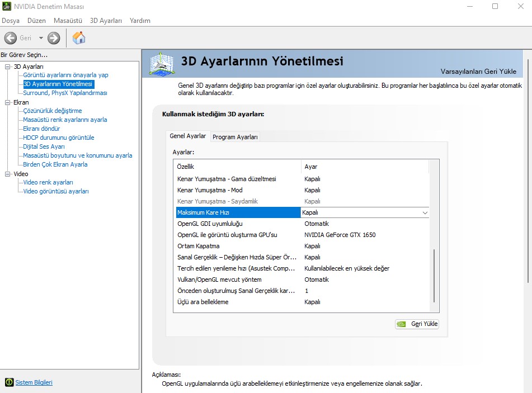The image size is (532, 393).
Task: Open Ekranı döndür
Action: pyautogui.click(x=41, y=129)
